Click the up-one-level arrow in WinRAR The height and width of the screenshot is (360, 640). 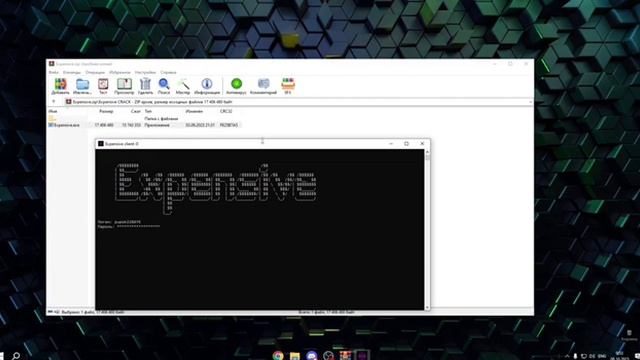click(53, 102)
